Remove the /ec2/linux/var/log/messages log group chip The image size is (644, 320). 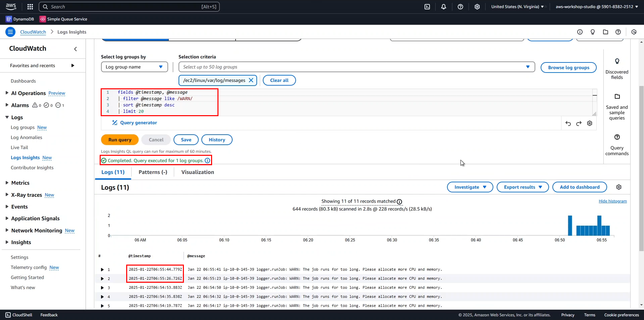(x=251, y=80)
